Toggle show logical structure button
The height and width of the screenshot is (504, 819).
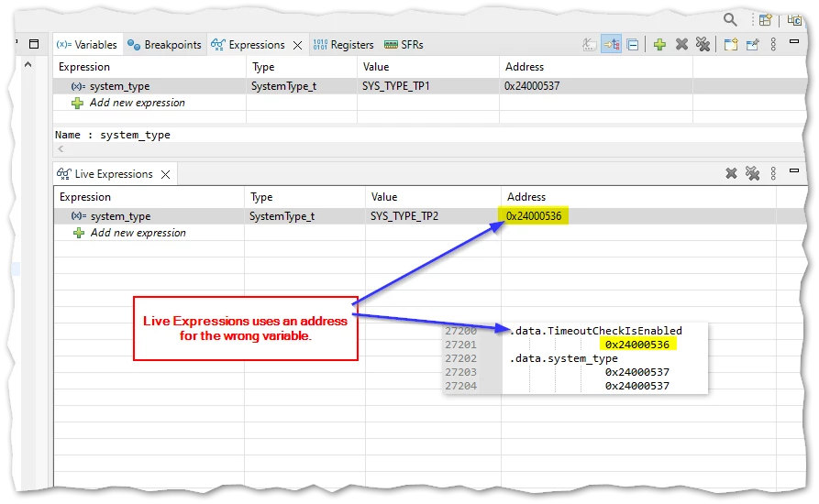[612, 45]
